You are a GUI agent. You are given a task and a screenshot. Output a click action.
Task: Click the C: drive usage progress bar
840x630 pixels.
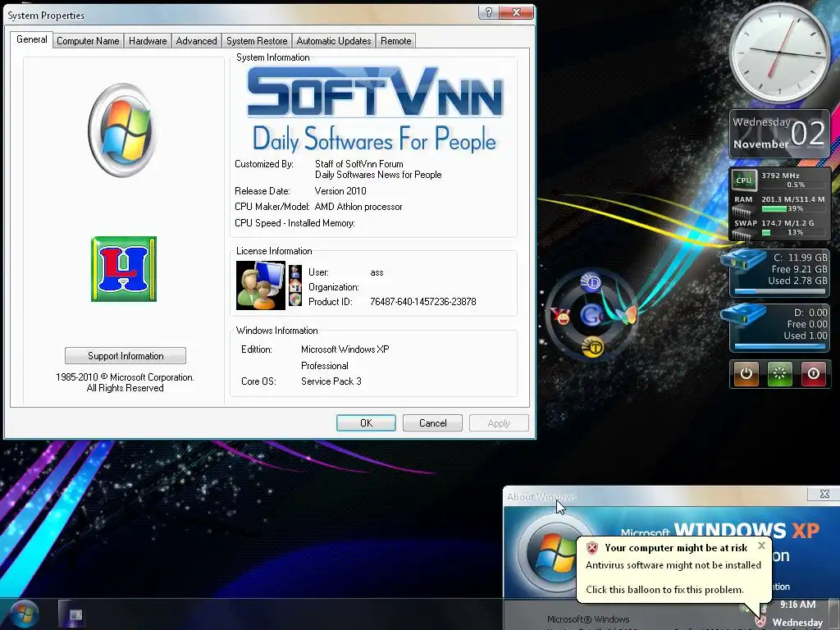tap(780, 292)
